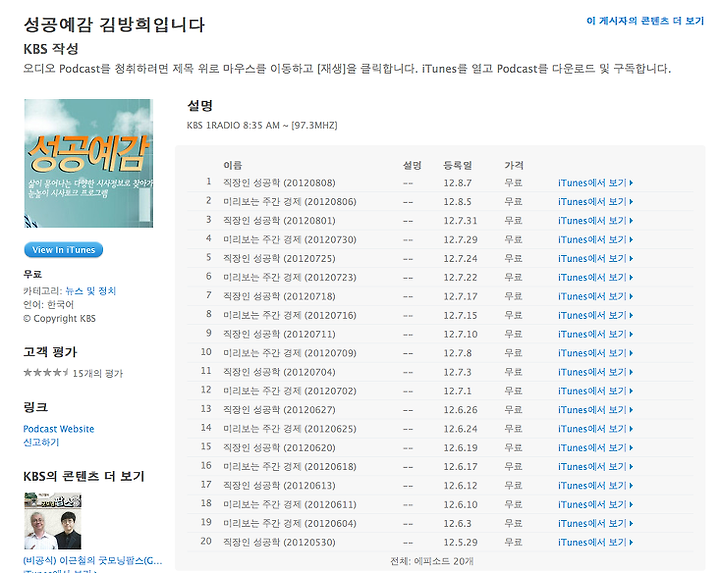Click the 신고하기 report link

tap(41, 442)
